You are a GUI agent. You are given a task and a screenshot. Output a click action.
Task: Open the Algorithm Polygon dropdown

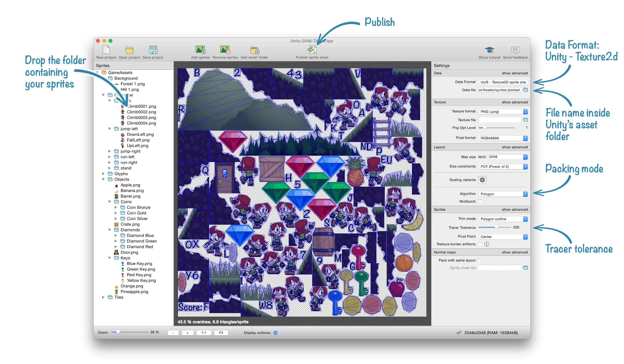pyautogui.click(x=503, y=194)
